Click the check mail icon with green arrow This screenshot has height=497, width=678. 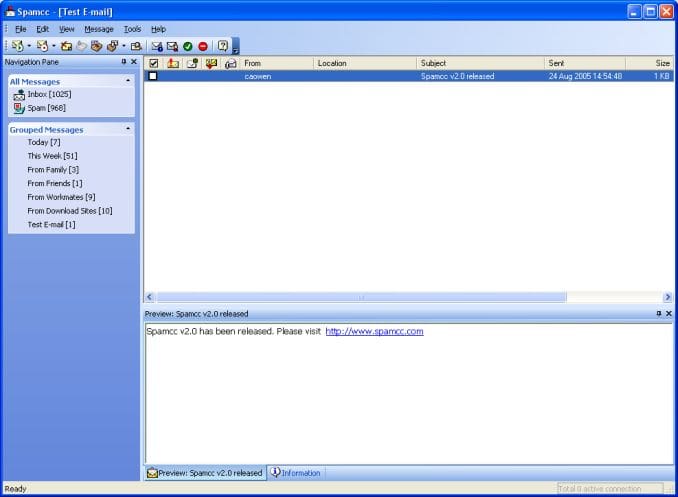click(x=18, y=46)
